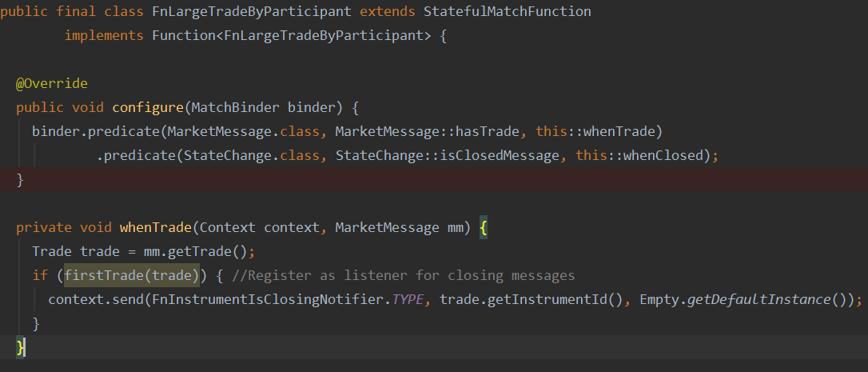The height and width of the screenshot is (372, 868).
Task: Click the highlighted firstTrade call
Action: [132, 275]
